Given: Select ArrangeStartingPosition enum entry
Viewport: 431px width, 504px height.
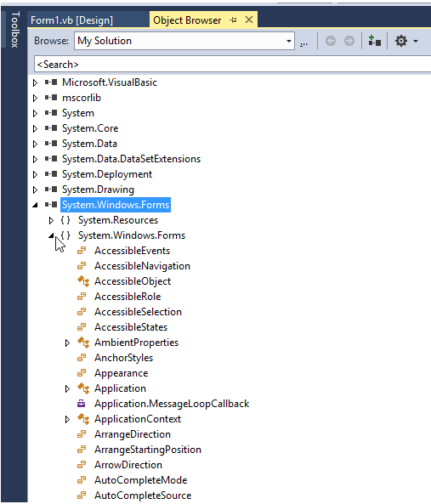Looking at the screenshot, I should tap(148, 450).
